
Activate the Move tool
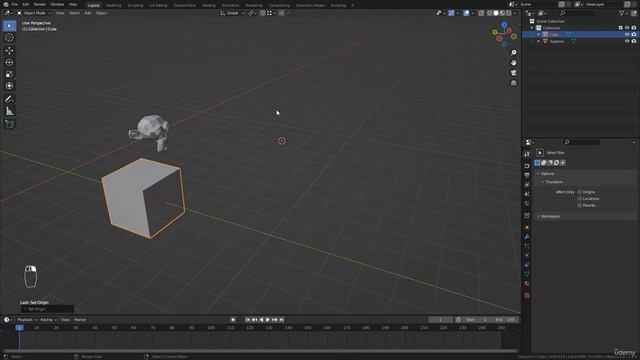tap(9, 51)
